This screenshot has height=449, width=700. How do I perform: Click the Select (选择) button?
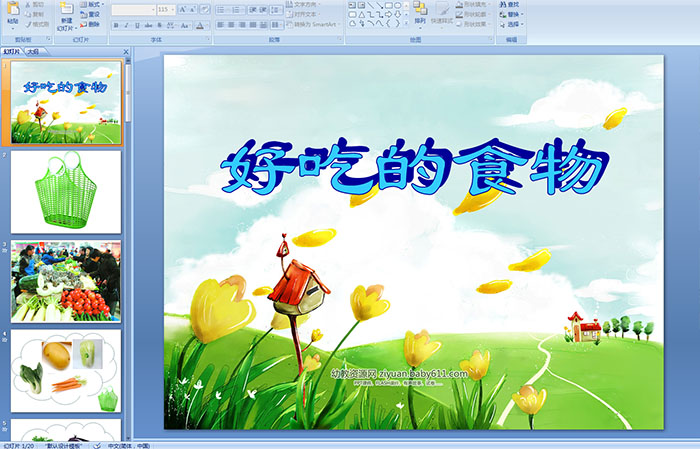512,24
